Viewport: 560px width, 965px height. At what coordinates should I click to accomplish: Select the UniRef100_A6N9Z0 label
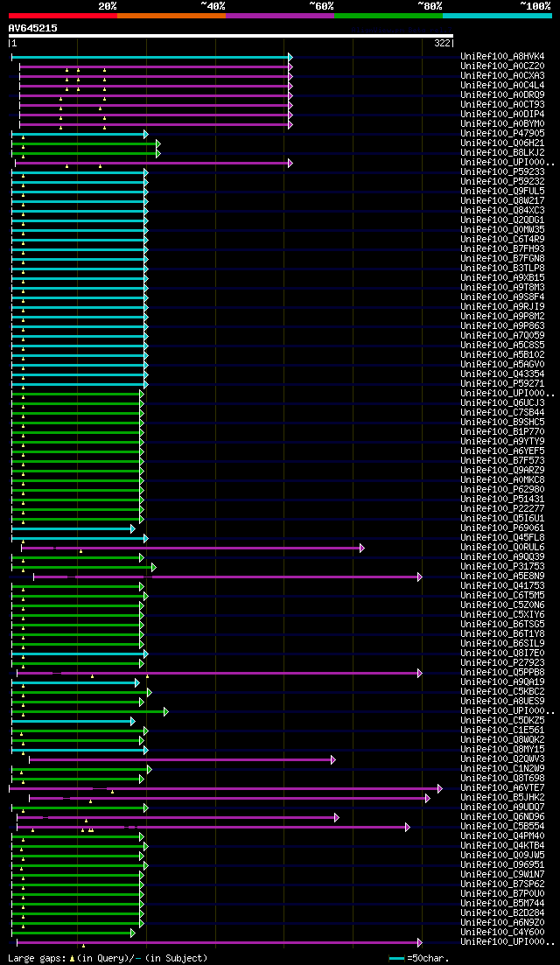click(x=502, y=923)
